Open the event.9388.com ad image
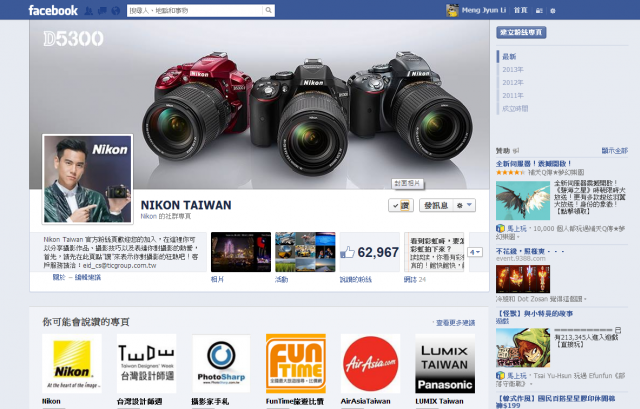This screenshot has width=640, height=409. click(x=523, y=279)
